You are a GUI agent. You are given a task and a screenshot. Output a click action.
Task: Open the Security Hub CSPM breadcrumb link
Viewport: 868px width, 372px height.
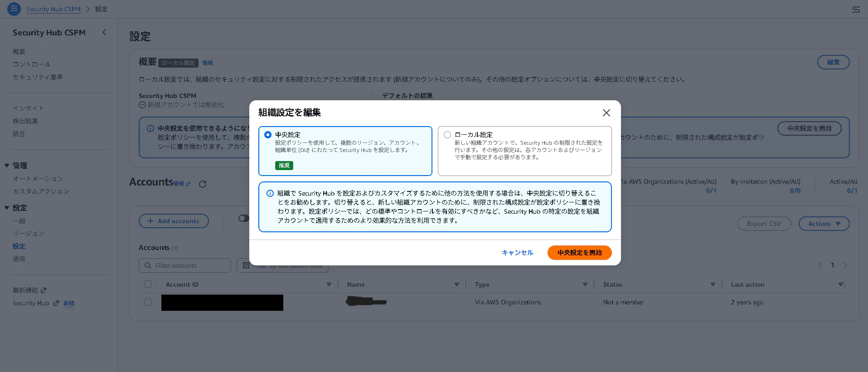coord(53,9)
